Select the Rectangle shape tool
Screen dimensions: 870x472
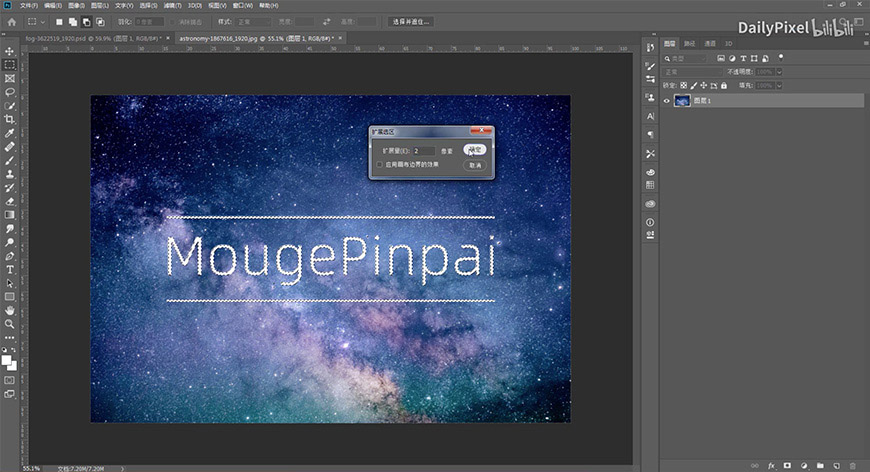(9, 297)
